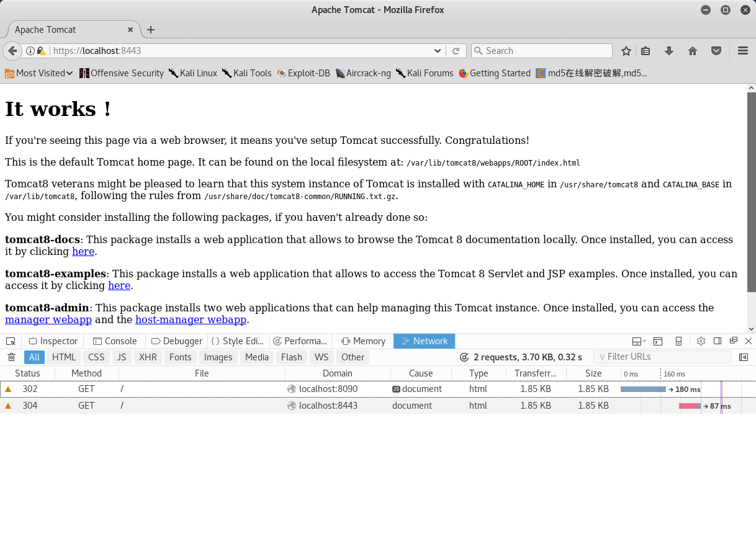The height and width of the screenshot is (539, 756).
Task: Toggle the Fonts request filter
Action: (x=181, y=357)
